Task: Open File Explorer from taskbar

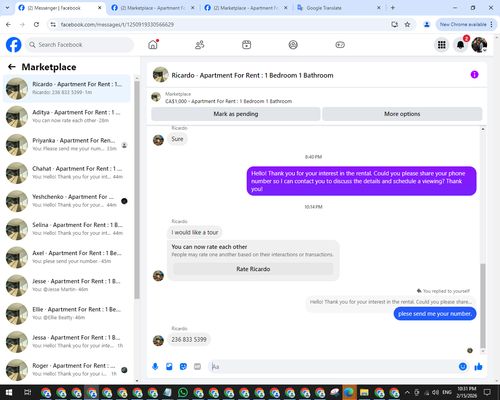Action: [364, 392]
